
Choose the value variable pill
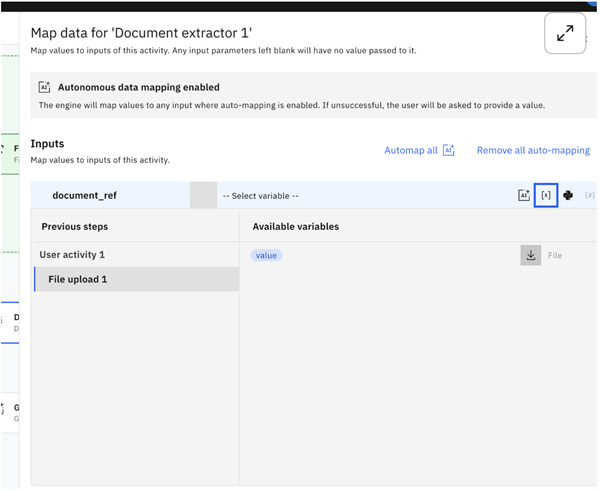pyautogui.click(x=266, y=255)
